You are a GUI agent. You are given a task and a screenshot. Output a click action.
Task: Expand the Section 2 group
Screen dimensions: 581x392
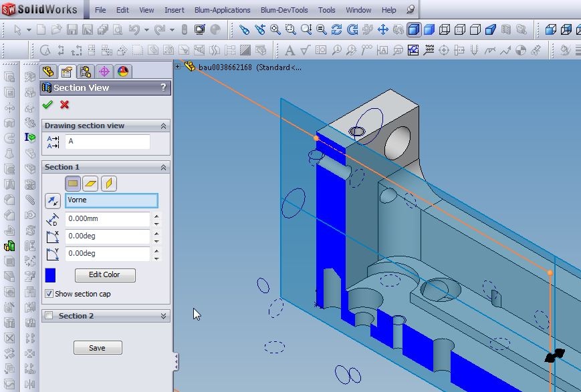coord(163,316)
